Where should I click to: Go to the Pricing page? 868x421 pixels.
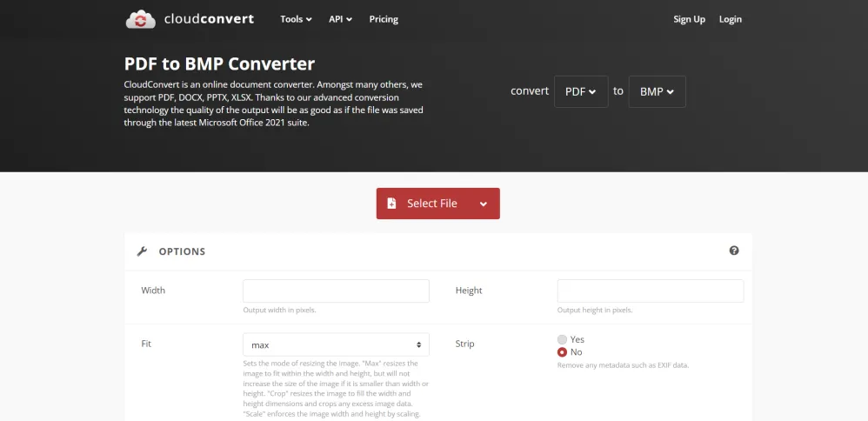click(x=384, y=19)
